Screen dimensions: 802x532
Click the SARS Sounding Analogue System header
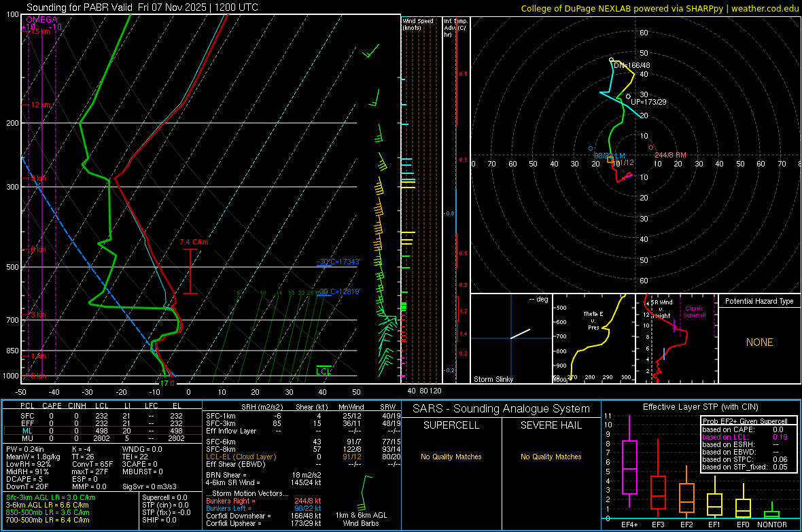click(x=501, y=409)
